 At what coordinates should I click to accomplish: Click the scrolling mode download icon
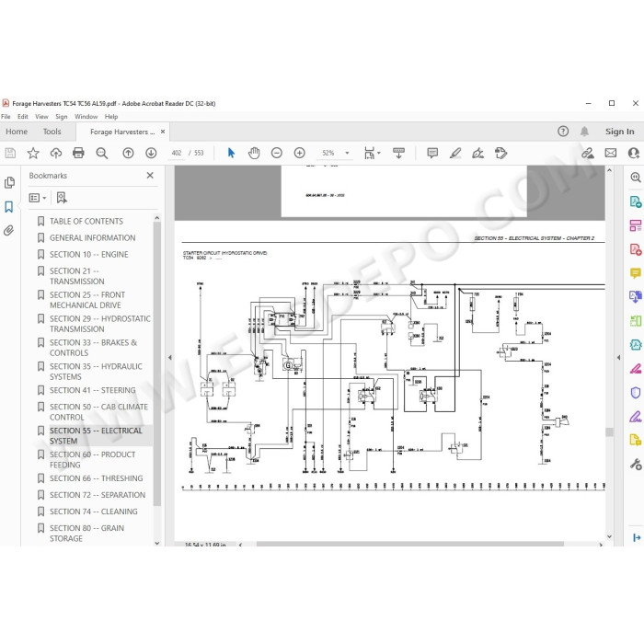[x=398, y=154]
